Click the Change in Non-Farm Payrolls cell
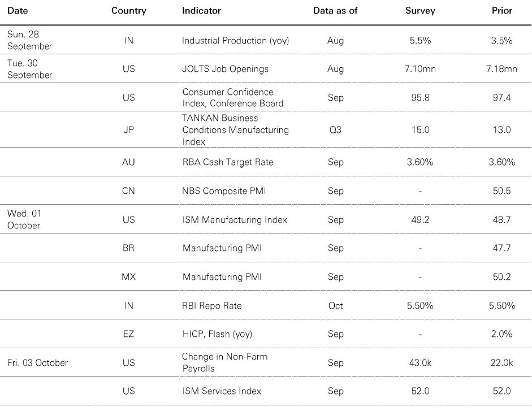The height and width of the screenshot is (411, 532). pos(224,362)
